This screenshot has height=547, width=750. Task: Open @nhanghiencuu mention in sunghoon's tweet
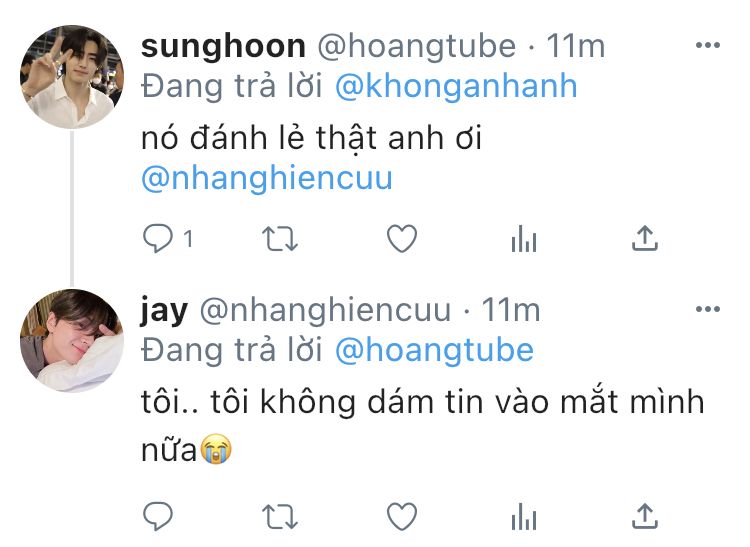[x=267, y=178]
